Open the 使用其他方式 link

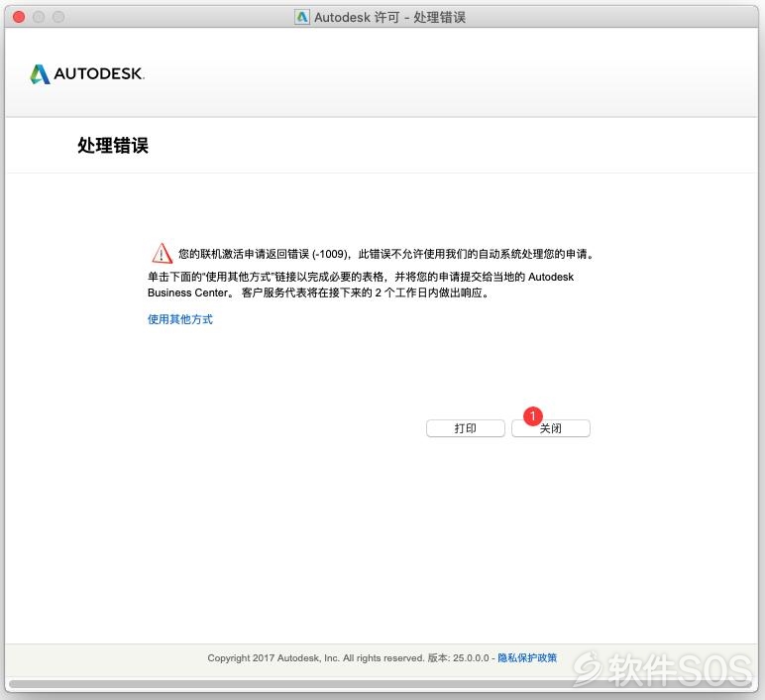point(180,319)
